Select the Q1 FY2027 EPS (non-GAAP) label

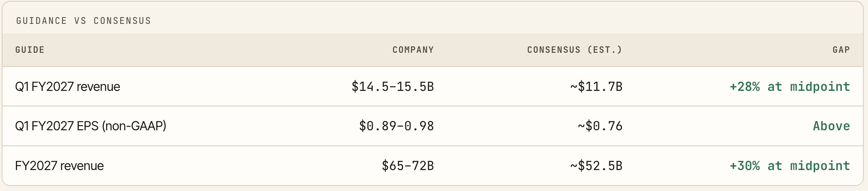click(x=91, y=126)
